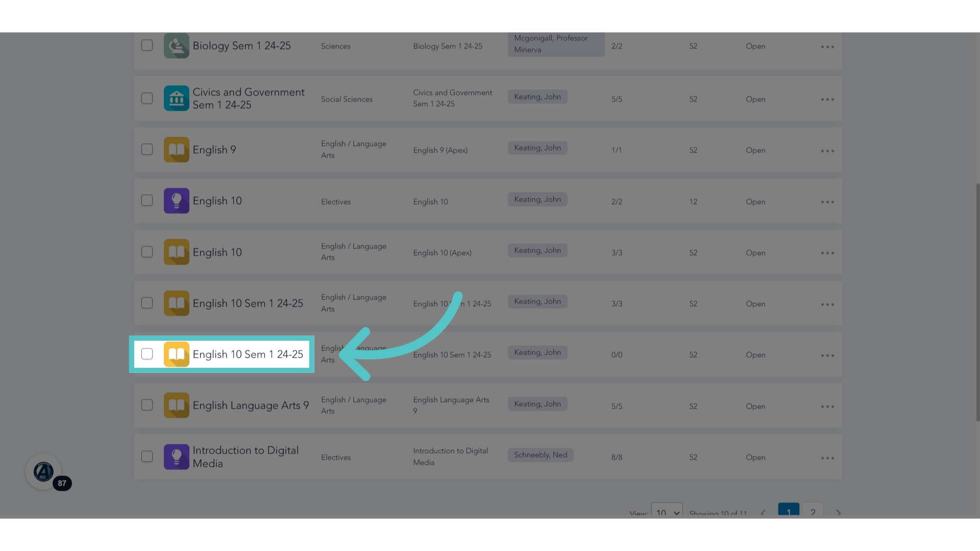
Task: Click the book icon in the English 10 Sem 1 row showing 3/3
Action: (176, 303)
